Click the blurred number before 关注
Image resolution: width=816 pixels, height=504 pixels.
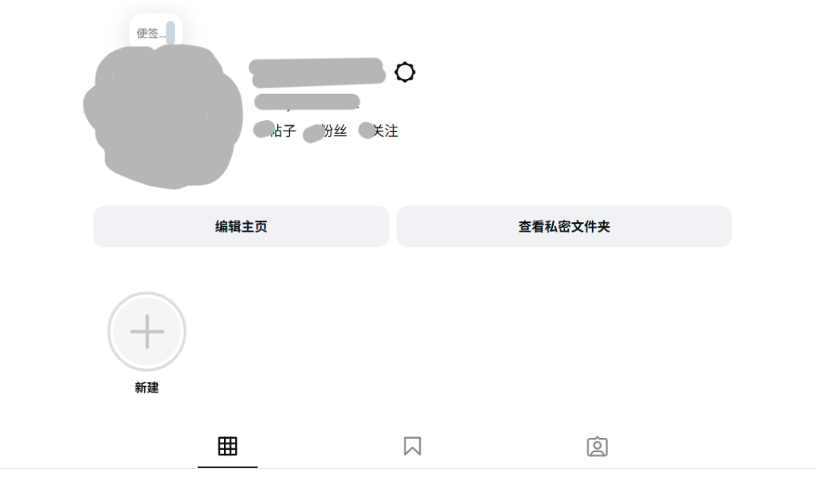(367, 130)
